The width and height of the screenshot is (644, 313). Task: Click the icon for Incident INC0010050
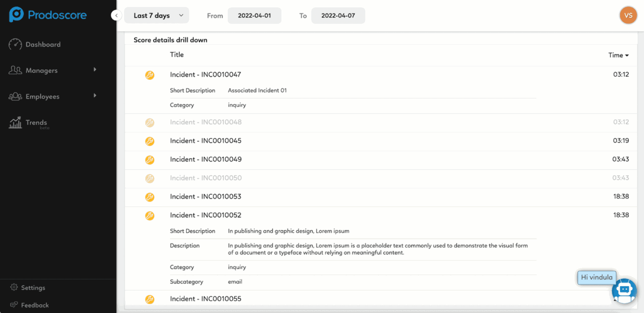pyautogui.click(x=150, y=179)
